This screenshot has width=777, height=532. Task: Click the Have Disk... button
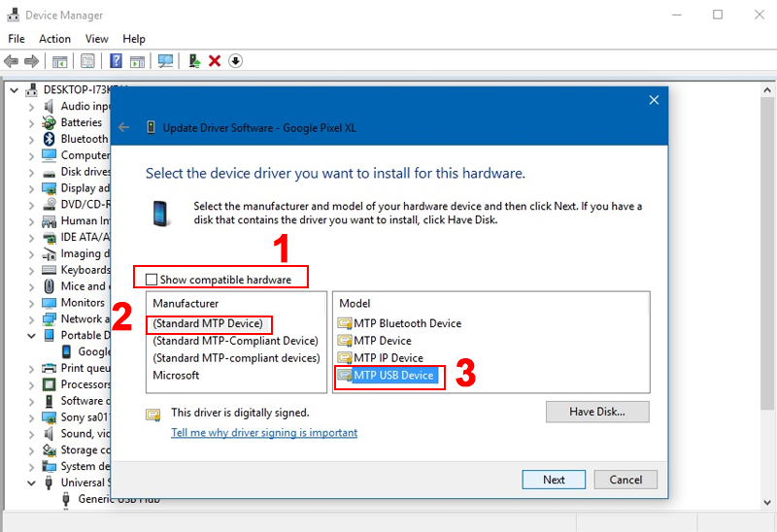pyautogui.click(x=597, y=412)
